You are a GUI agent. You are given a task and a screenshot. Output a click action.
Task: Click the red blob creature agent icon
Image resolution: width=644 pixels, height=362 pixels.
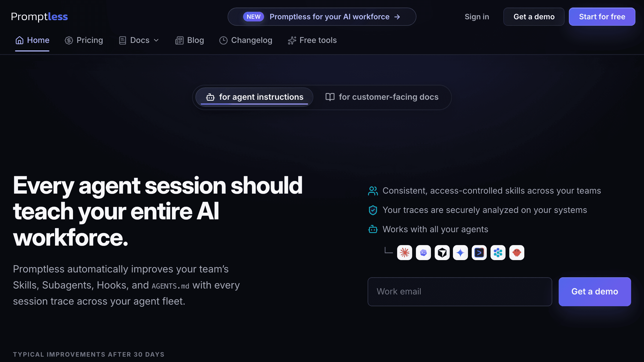(517, 253)
